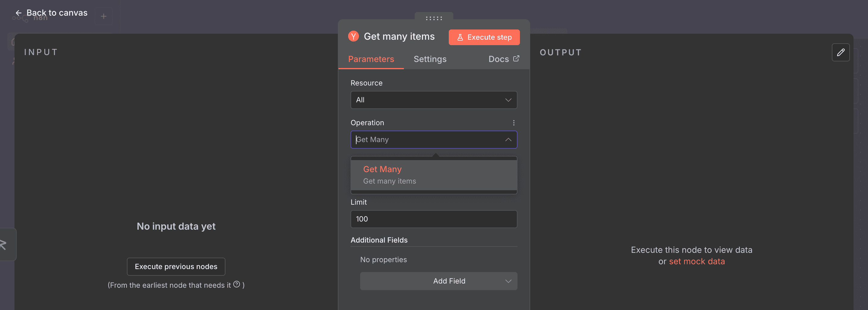Screen dimensions: 868x310
Task: Click the Hacker News Y node icon
Action: tap(354, 36)
